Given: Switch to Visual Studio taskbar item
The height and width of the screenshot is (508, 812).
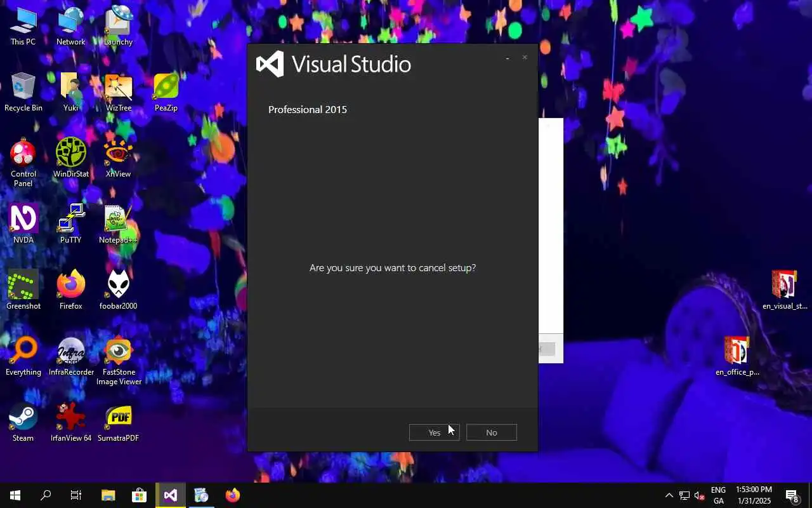Looking at the screenshot, I should [x=170, y=495].
